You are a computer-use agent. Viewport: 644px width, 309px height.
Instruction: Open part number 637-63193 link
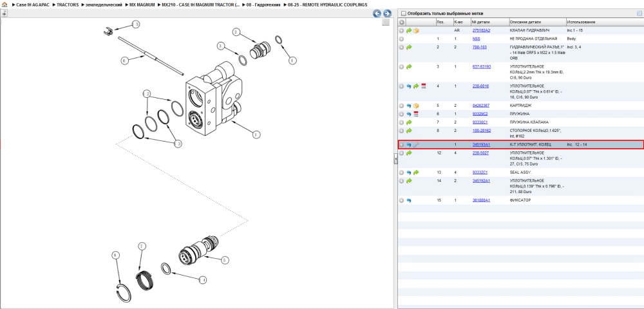pos(482,66)
